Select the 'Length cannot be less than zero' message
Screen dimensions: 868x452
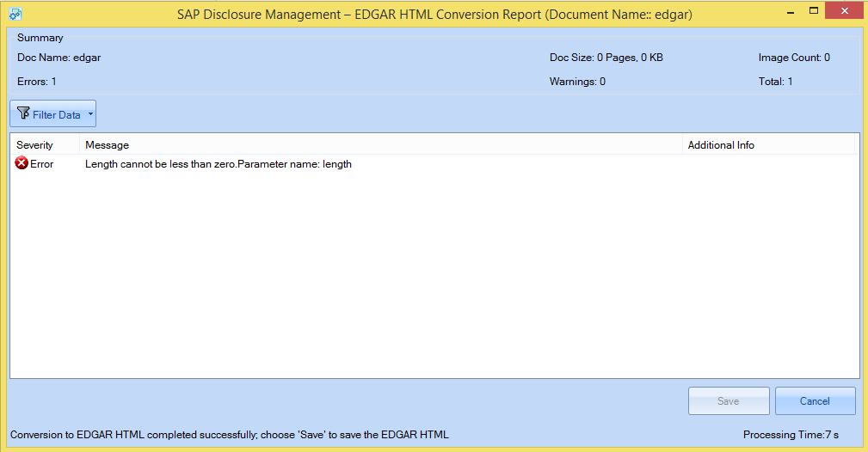(x=219, y=164)
